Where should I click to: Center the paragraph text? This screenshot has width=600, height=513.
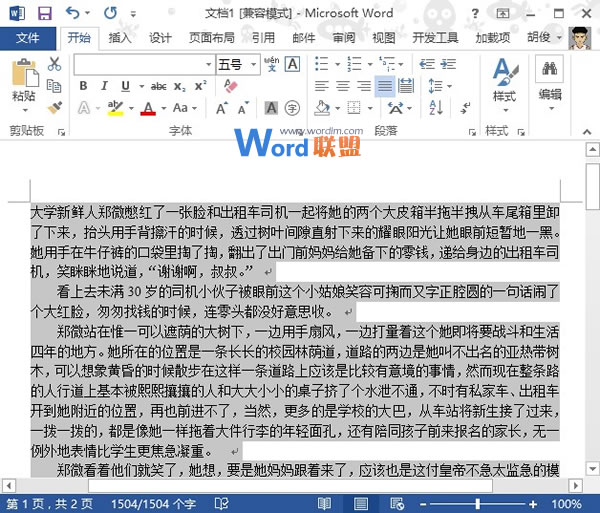343,86
